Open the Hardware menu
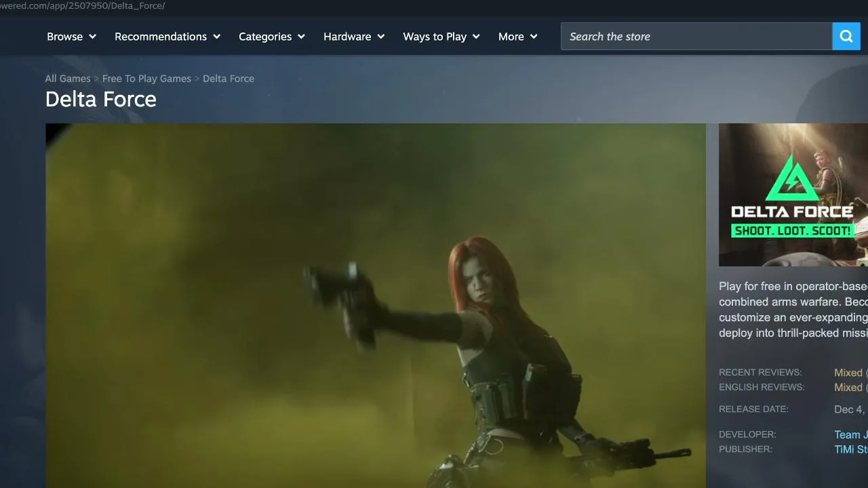Screen dimensions: 868x488 pos(354,37)
